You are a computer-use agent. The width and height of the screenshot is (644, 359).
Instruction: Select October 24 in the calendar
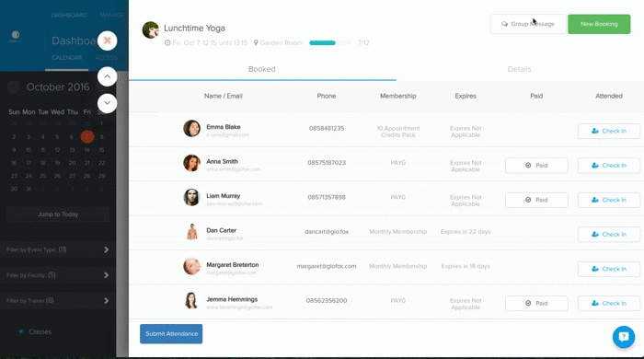click(29, 176)
